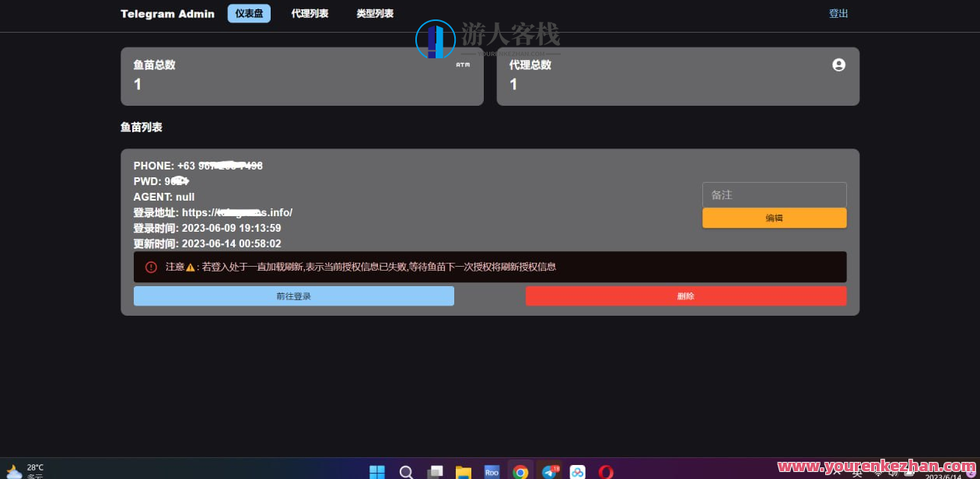980x479 pixels.
Task: Click the 登出 logout link
Action: pos(838,13)
